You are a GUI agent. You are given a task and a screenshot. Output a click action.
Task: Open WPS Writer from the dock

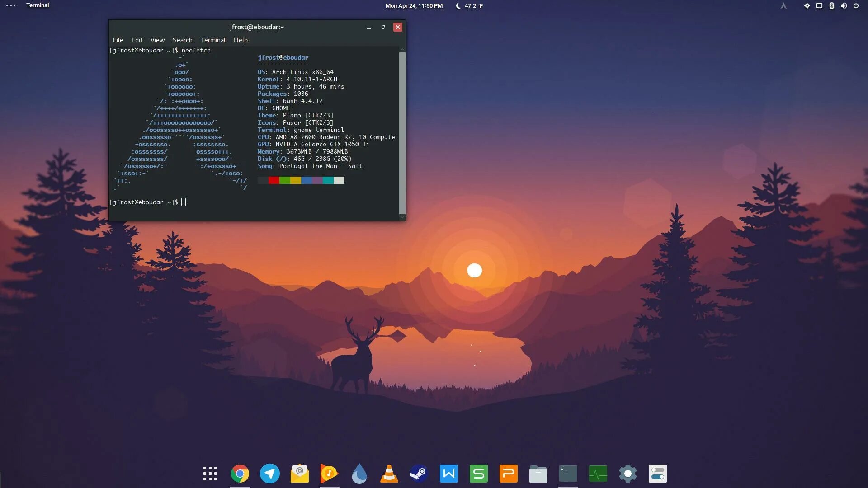(x=449, y=474)
